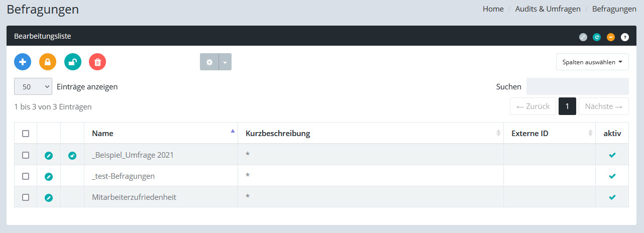Open the entries-per-page dropdown showing 50
Viewport: 644px width, 233px height.
tap(33, 86)
